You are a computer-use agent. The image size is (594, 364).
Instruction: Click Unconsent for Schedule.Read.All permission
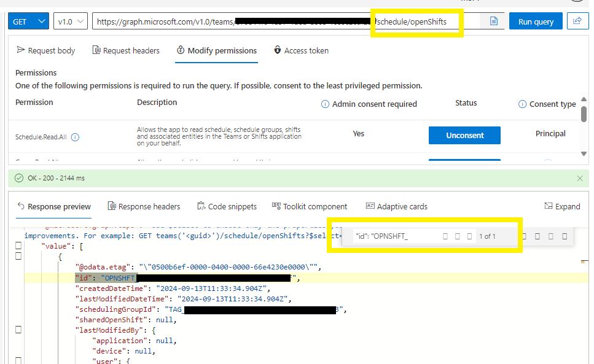(464, 135)
